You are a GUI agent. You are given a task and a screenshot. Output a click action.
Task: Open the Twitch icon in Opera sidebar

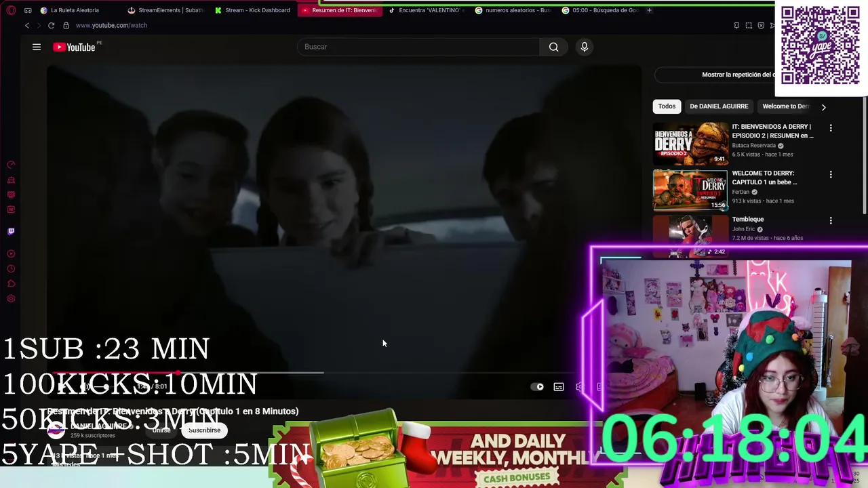click(x=11, y=231)
